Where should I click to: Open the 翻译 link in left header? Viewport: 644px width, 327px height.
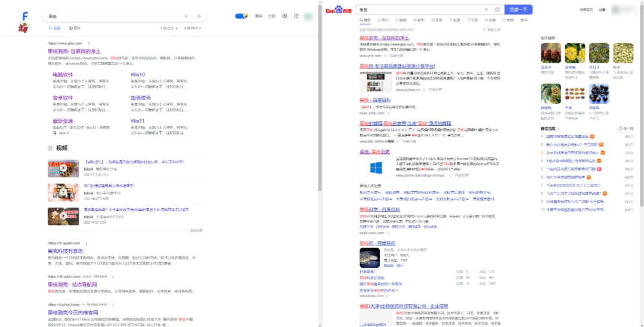[x=258, y=16]
